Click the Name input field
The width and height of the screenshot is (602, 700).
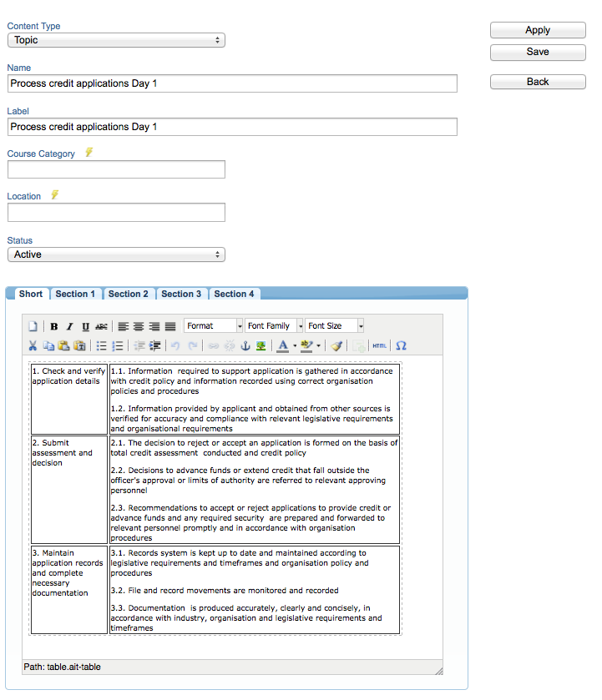click(x=232, y=83)
